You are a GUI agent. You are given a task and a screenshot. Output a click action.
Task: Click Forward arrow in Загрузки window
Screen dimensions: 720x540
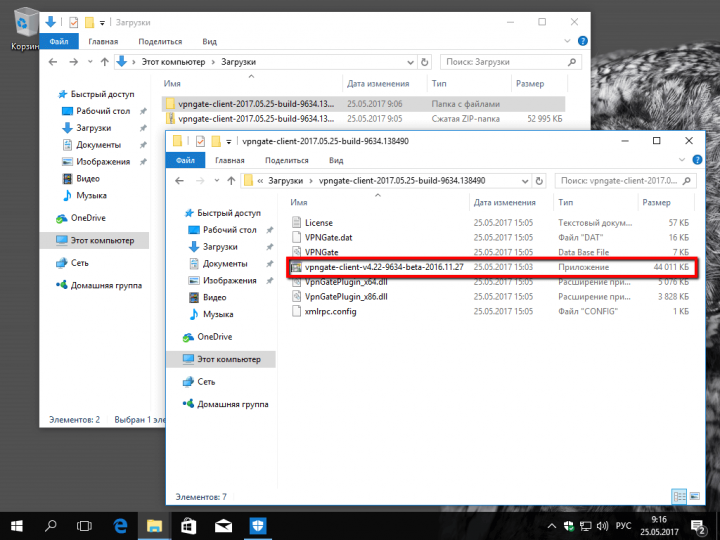(x=73, y=62)
